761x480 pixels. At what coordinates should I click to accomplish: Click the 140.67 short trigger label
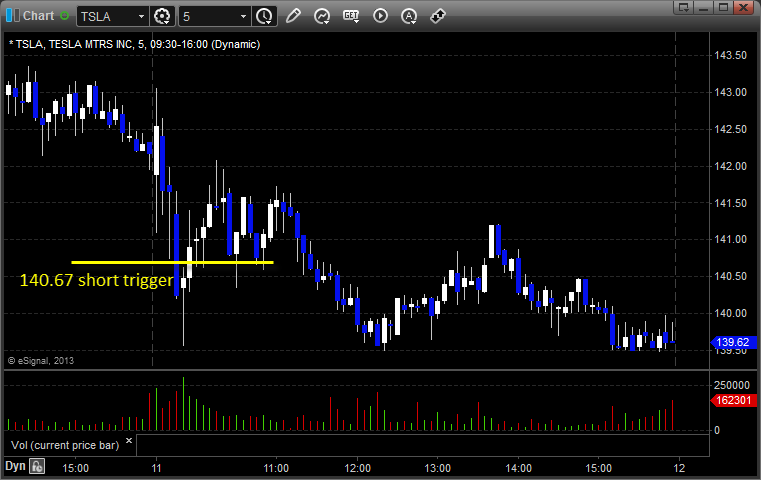[96, 281]
